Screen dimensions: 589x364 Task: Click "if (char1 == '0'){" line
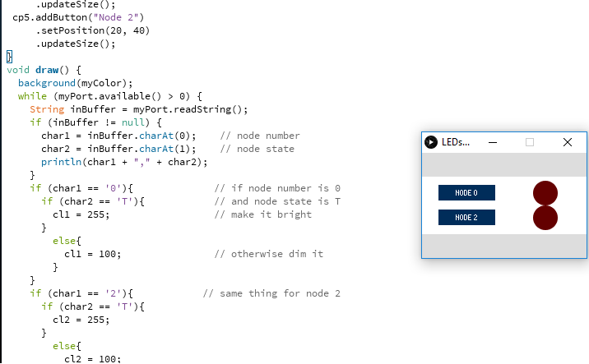pyautogui.click(x=81, y=188)
